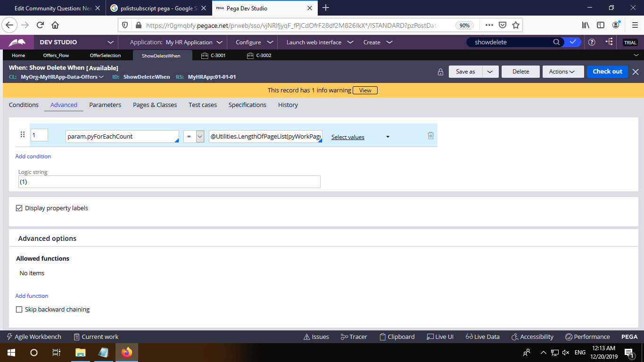
Task: Open a new browser tab with plus
Action: click(x=326, y=8)
